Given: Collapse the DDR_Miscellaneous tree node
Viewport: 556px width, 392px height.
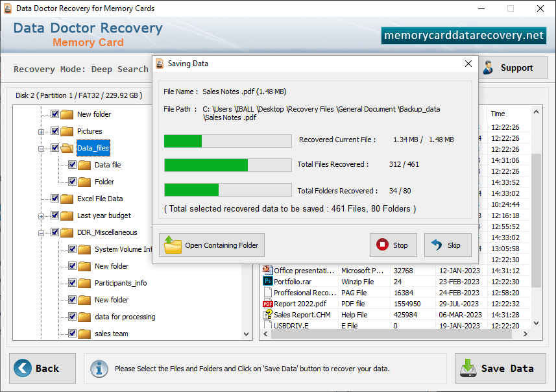Looking at the screenshot, I should pyautogui.click(x=41, y=233).
